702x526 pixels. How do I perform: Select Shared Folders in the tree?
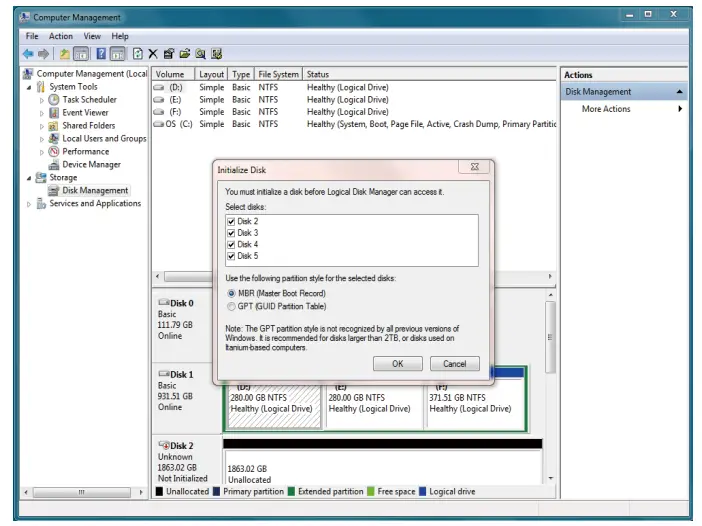[89, 125]
